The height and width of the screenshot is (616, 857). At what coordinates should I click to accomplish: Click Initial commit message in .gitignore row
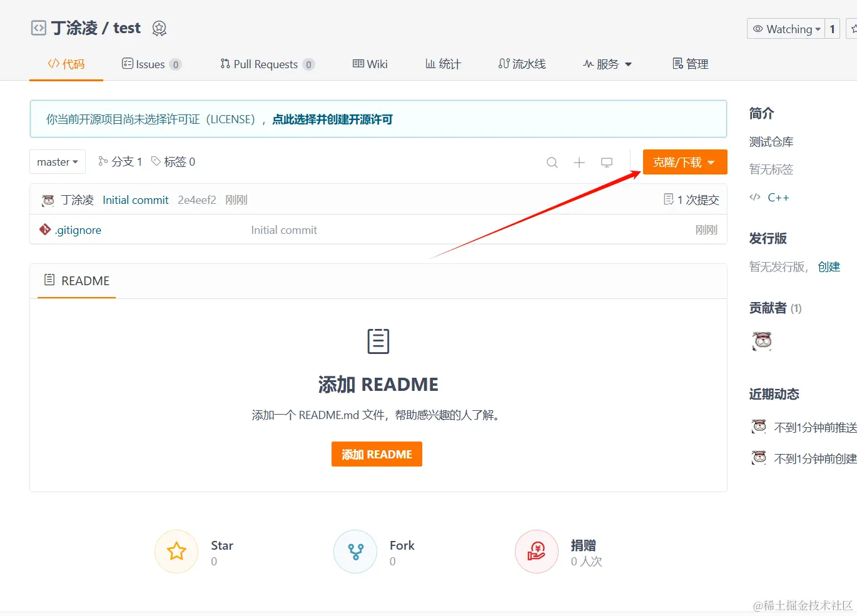[x=284, y=230]
